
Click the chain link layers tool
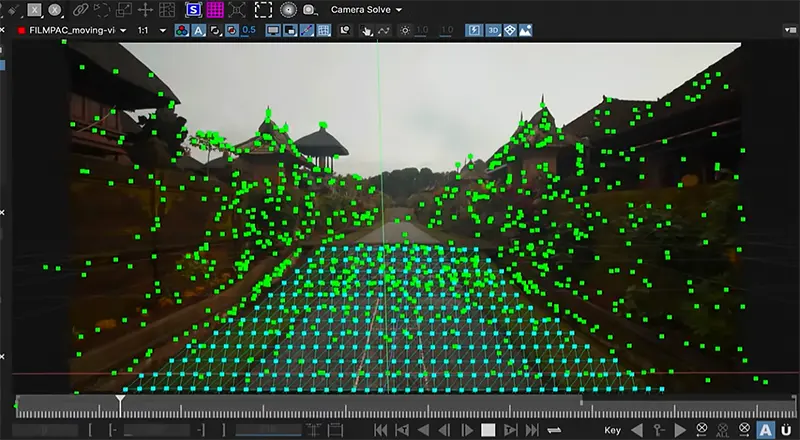click(x=80, y=10)
